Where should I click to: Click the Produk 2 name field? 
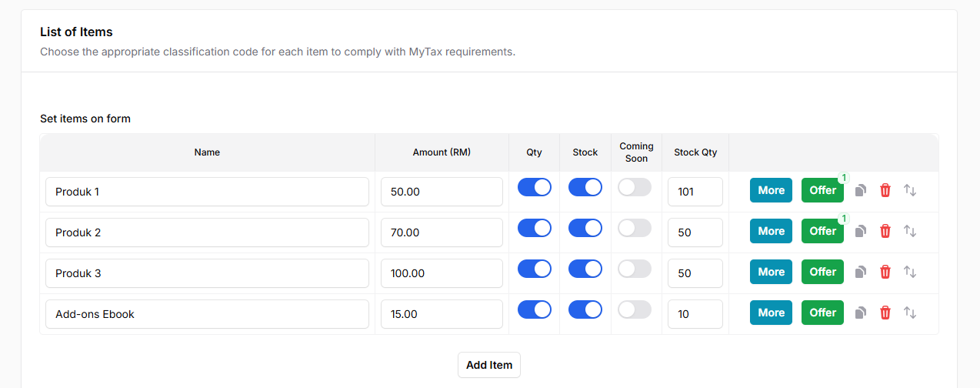[207, 232]
